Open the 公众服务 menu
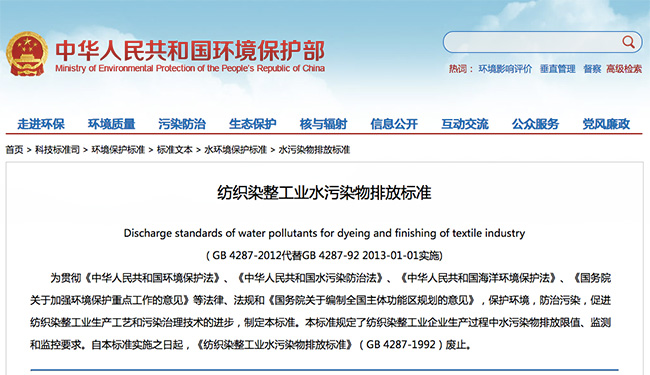 click(535, 124)
